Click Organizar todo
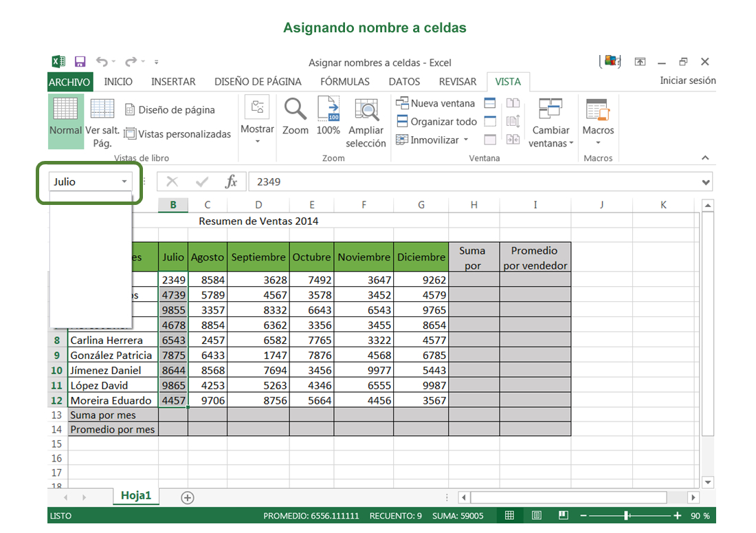756x533 pixels. (x=436, y=122)
